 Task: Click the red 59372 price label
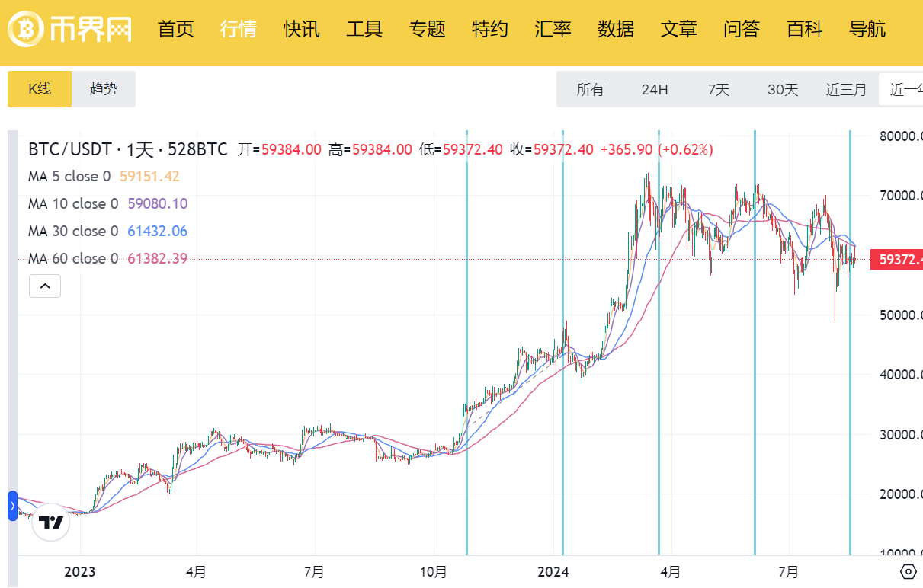899,260
